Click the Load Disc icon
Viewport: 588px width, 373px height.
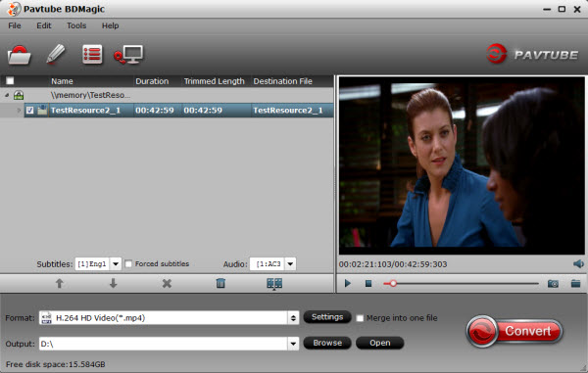click(20, 55)
